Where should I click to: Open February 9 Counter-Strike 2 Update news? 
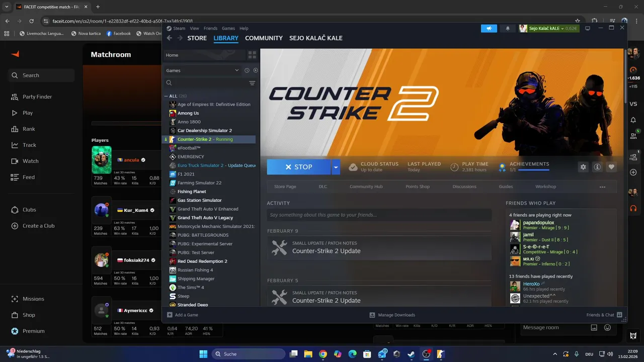pyautogui.click(x=379, y=248)
